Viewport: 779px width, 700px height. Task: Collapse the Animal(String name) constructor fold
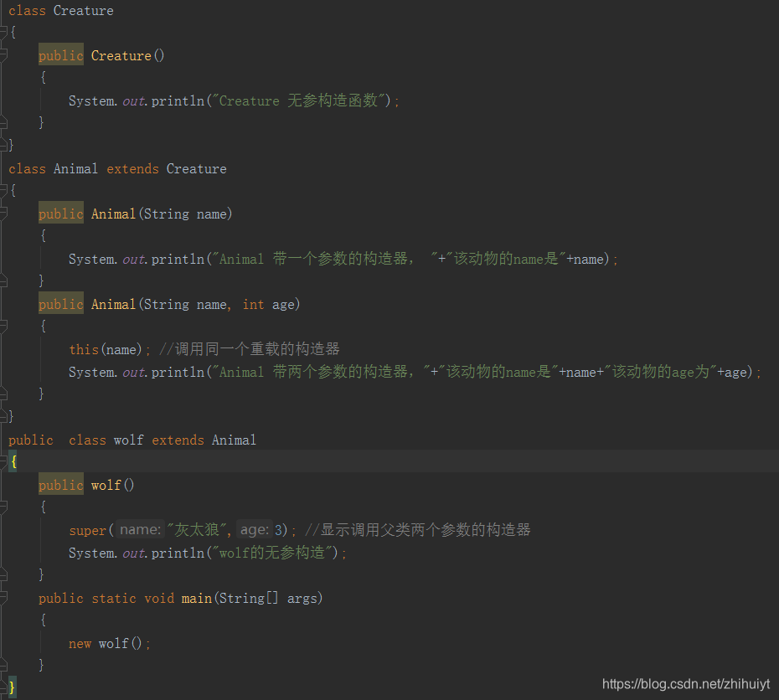(x=3, y=214)
